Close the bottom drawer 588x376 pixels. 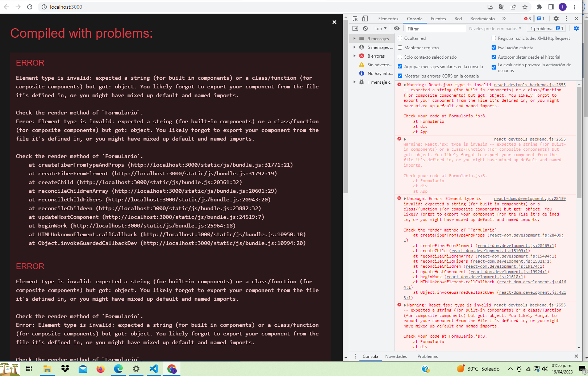click(x=576, y=356)
